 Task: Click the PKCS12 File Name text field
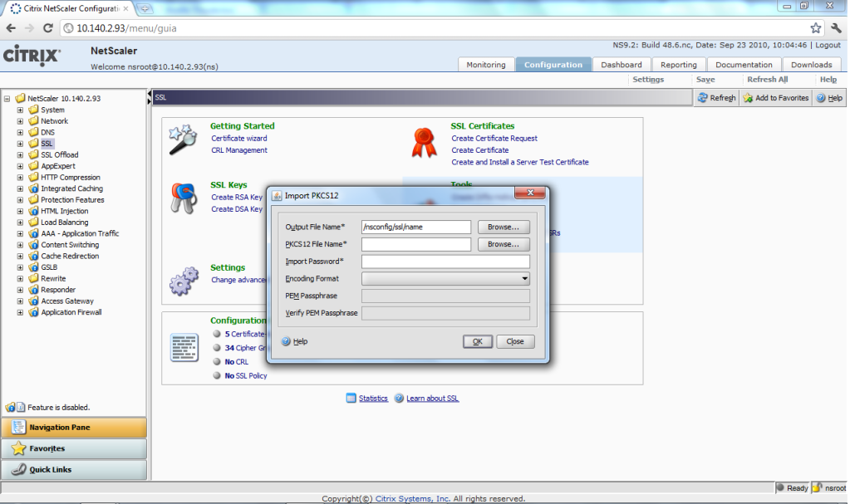(416, 244)
